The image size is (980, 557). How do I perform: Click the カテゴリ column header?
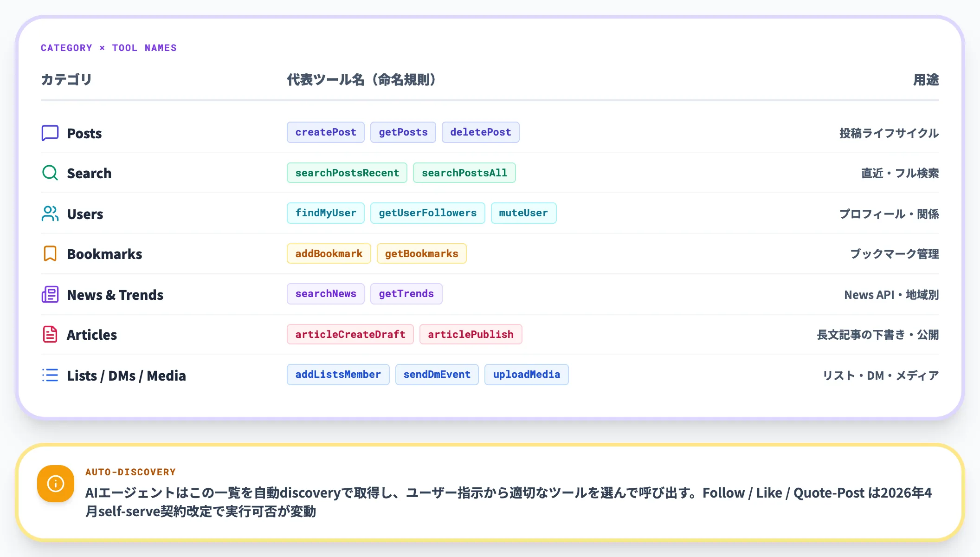click(66, 80)
